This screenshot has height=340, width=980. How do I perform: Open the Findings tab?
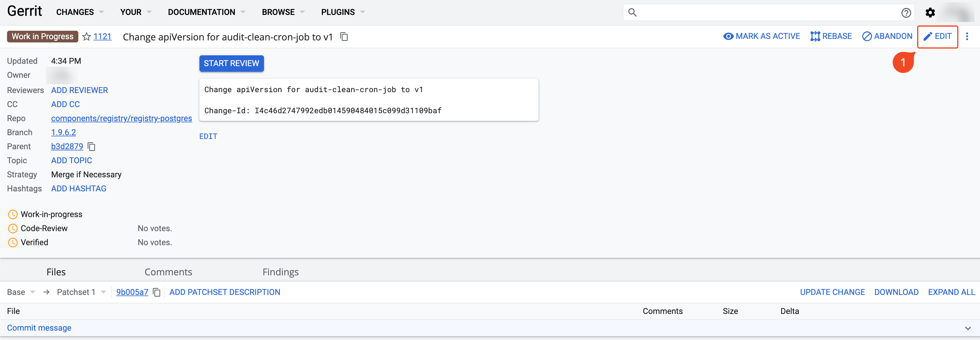pyautogui.click(x=280, y=272)
